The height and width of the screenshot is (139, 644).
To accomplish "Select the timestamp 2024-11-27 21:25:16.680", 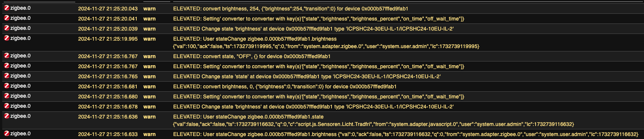I will [x=108, y=97].
